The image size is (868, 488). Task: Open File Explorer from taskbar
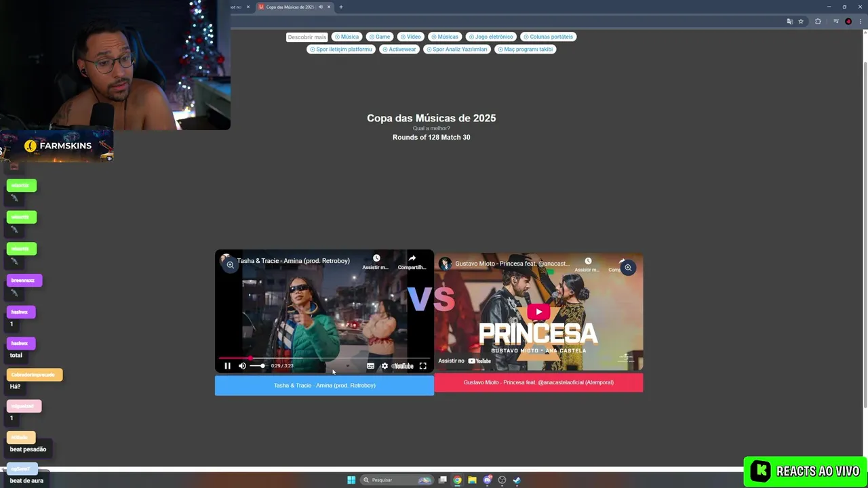click(x=473, y=480)
